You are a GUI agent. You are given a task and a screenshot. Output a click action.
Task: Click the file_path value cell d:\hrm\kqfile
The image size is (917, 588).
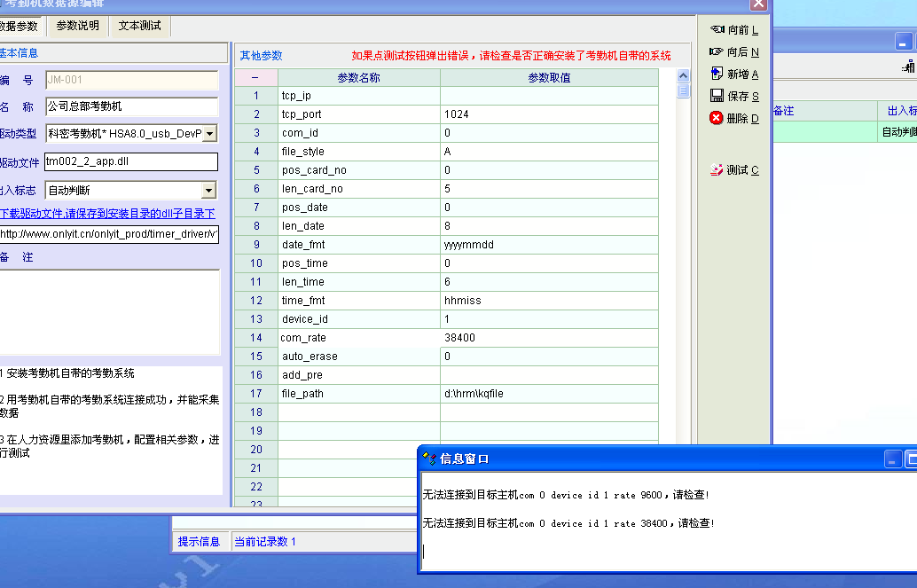549,394
